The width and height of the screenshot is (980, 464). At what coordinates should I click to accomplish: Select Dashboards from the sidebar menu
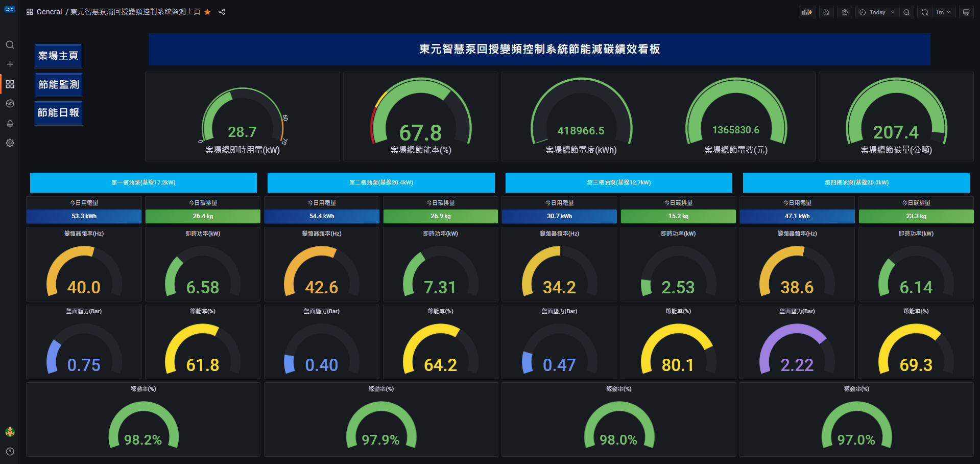(x=10, y=84)
